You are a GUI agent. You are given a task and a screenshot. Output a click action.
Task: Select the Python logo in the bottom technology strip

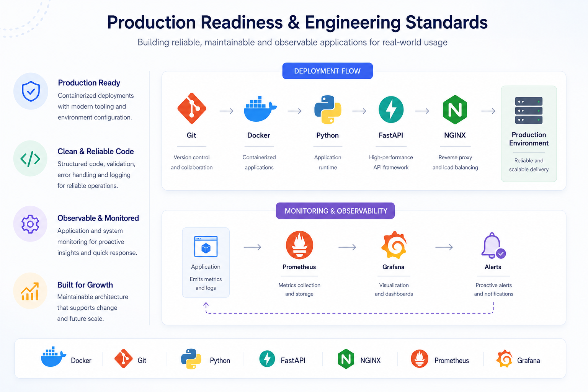click(x=191, y=359)
